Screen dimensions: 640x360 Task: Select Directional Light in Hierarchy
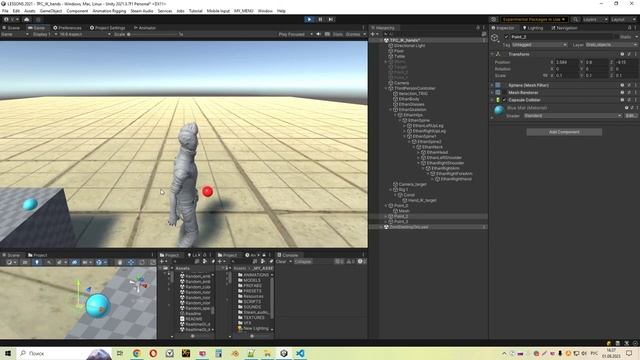(409, 46)
